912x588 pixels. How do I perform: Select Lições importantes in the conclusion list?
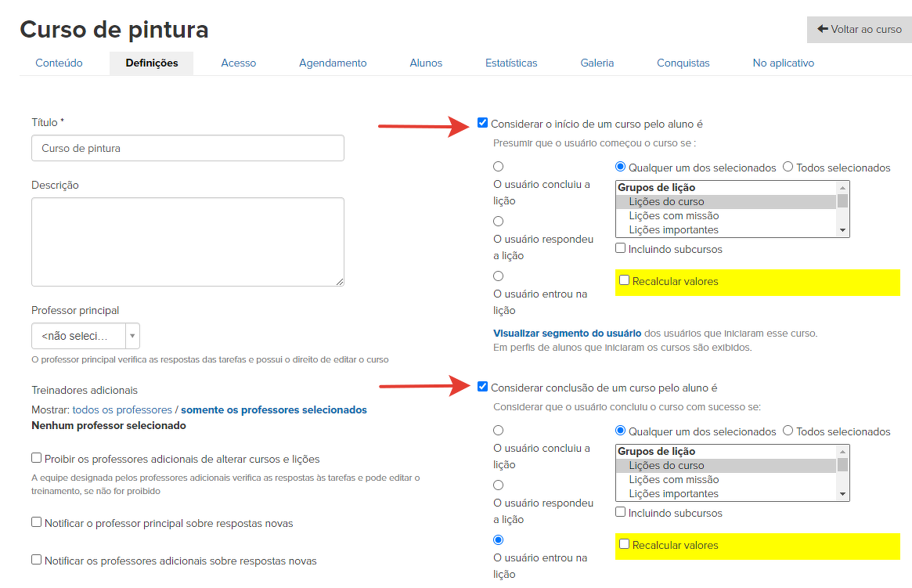(673, 494)
